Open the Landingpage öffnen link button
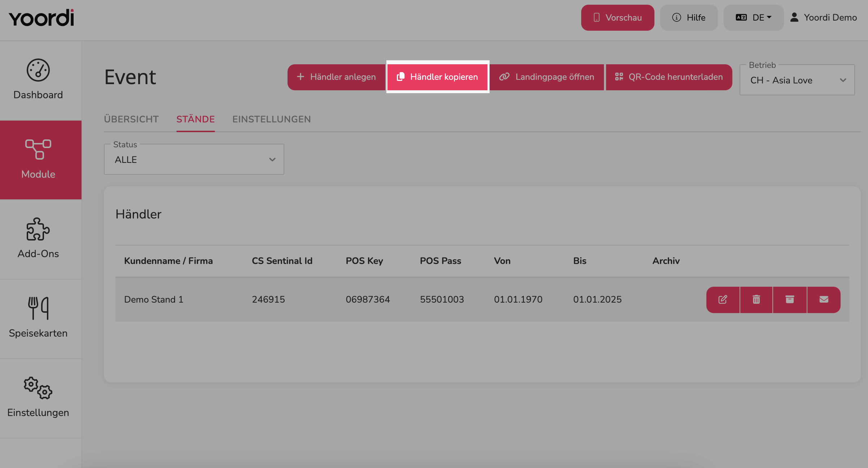 click(x=547, y=77)
